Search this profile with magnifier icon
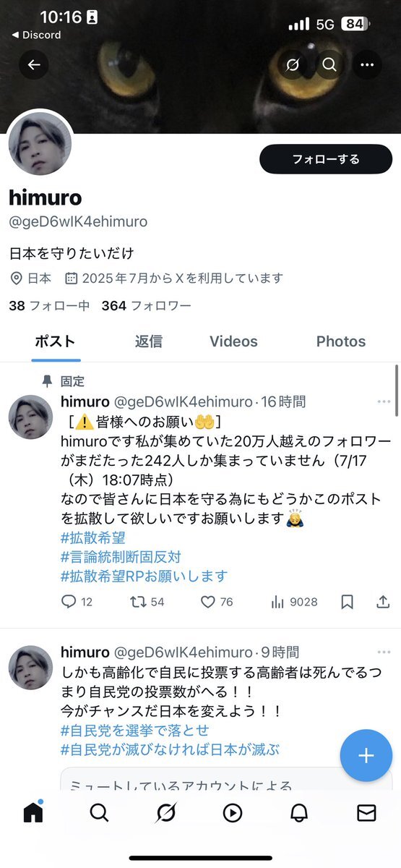This screenshot has height=868, width=401. point(329,65)
